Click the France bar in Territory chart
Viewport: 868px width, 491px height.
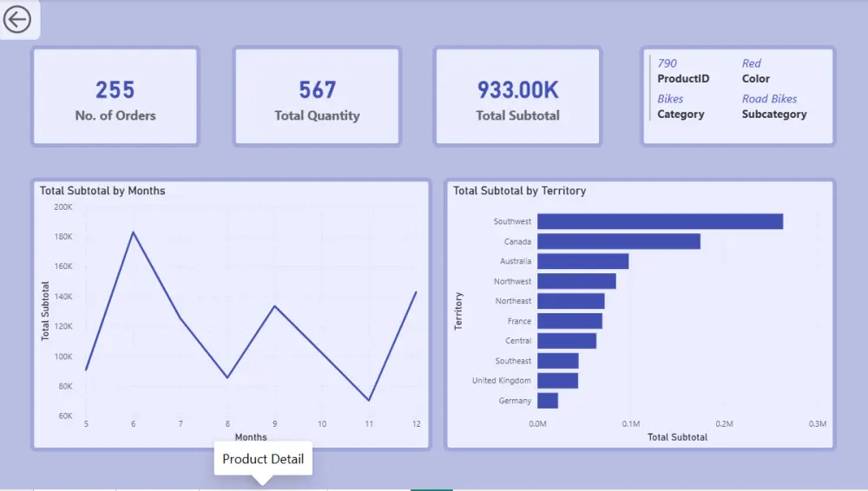tap(569, 321)
